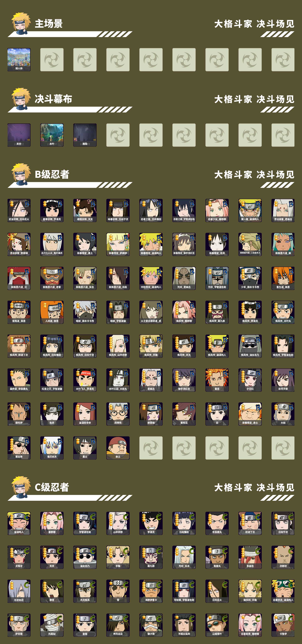
Task: Open the 夕日红 ninja portrait
Action: (250, 380)
